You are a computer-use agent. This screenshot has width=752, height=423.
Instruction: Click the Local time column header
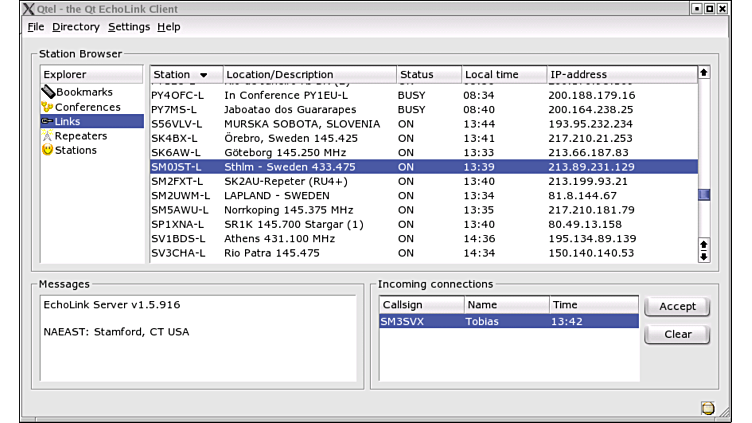(x=503, y=75)
